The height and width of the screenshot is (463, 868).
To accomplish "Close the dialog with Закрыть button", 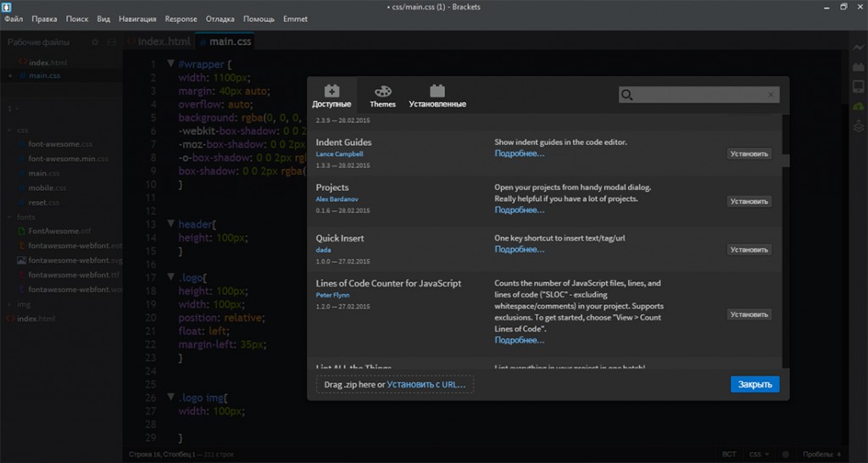I will tap(755, 384).
